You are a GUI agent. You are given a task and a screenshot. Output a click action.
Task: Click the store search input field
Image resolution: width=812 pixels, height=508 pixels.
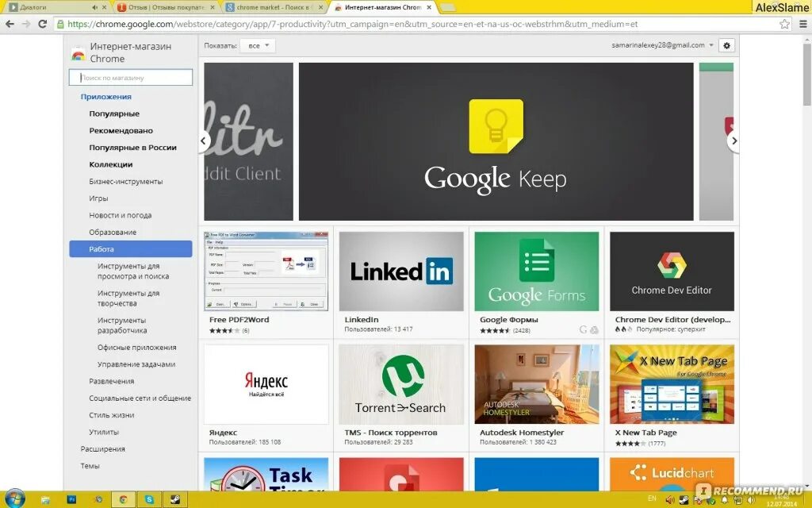pyautogui.click(x=131, y=77)
